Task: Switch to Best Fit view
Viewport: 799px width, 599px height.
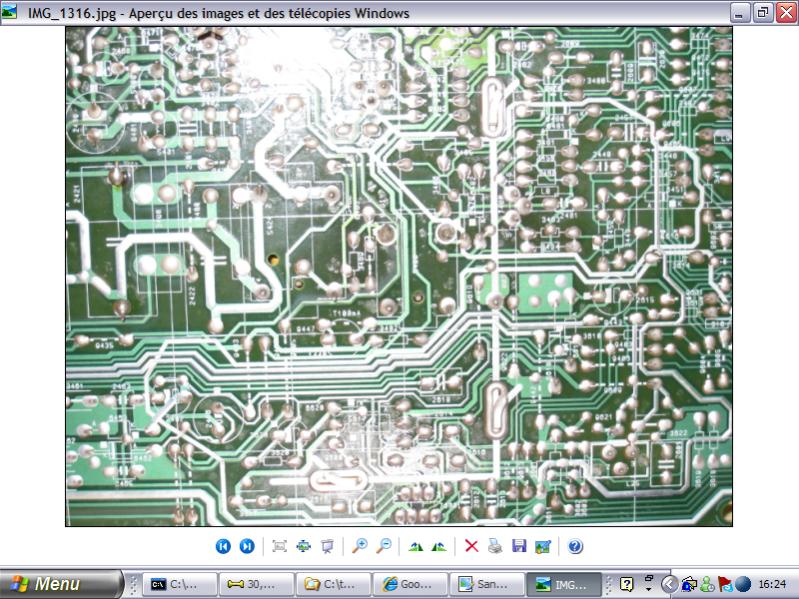Action: point(279,546)
